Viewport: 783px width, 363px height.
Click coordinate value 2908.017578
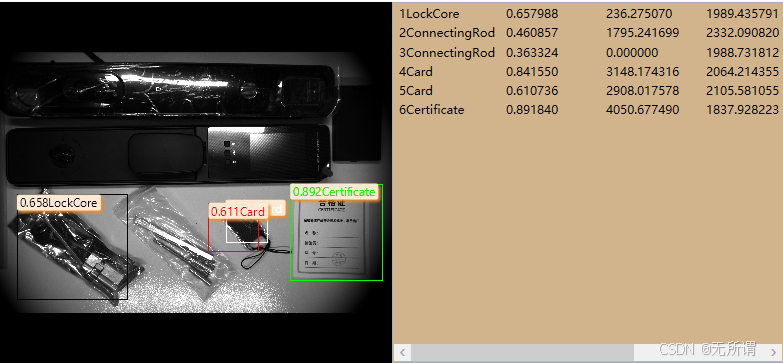click(x=642, y=90)
